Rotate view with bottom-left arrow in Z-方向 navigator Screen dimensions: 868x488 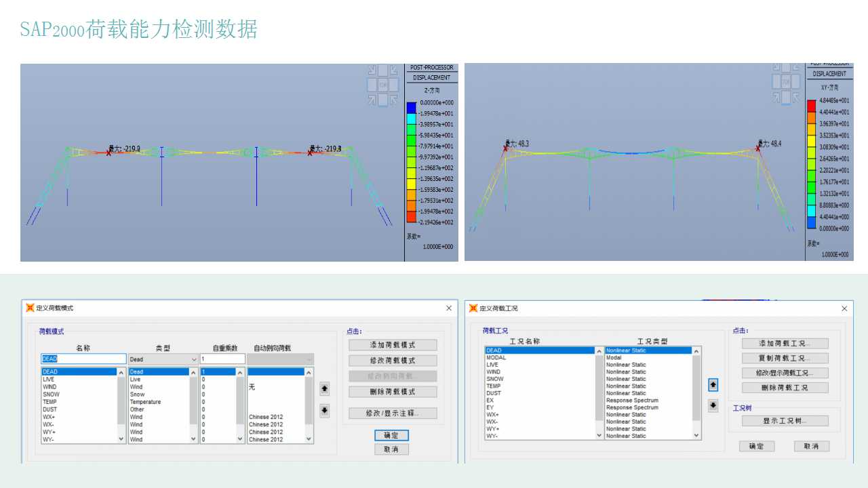pos(372,100)
